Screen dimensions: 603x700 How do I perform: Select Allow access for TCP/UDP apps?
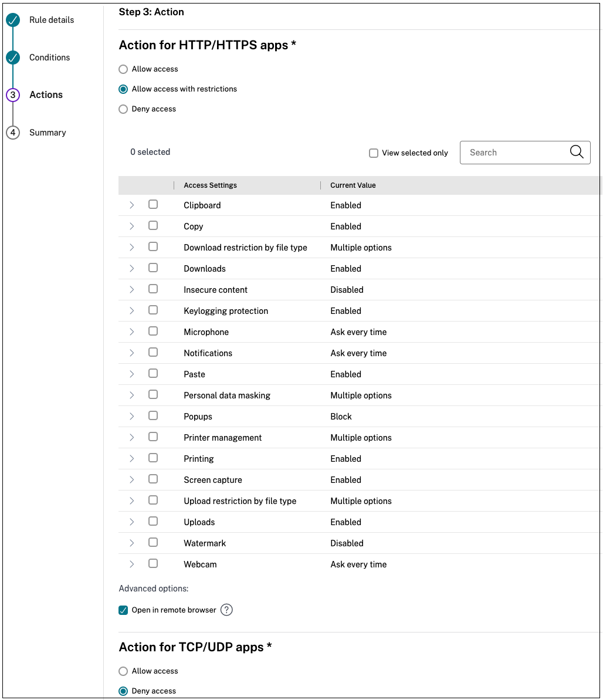coord(123,671)
